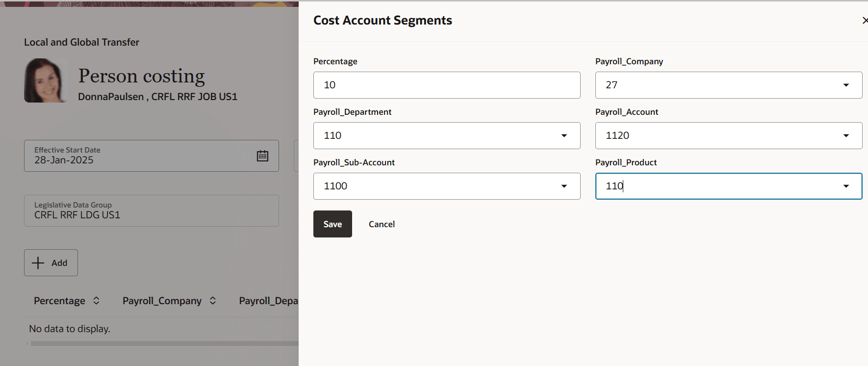Sort by the Payroll_Company column arrows

[213, 301]
